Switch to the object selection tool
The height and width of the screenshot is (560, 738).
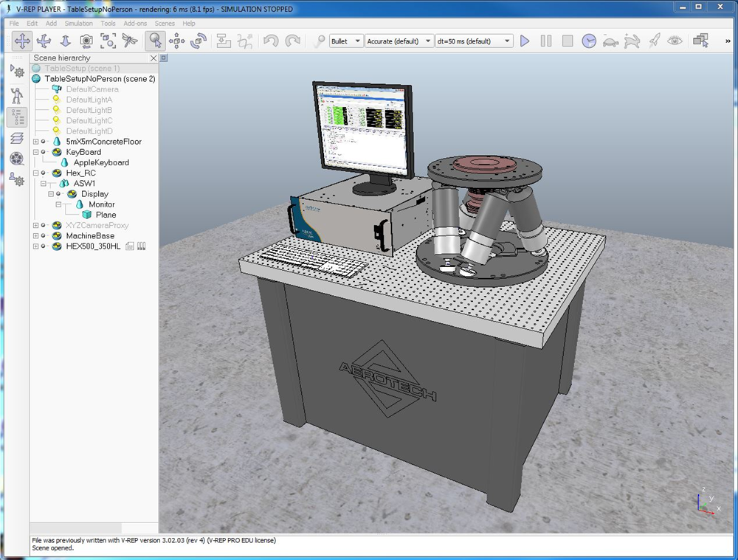(x=156, y=41)
